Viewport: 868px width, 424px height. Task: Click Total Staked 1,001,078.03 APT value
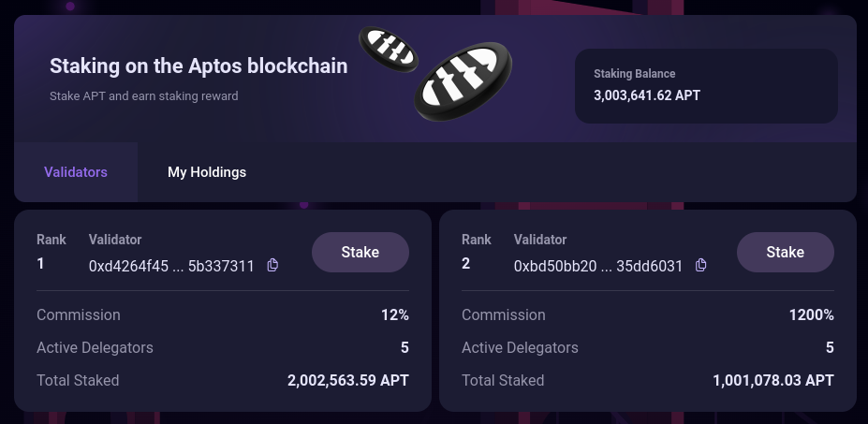pyautogui.click(x=773, y=381)
